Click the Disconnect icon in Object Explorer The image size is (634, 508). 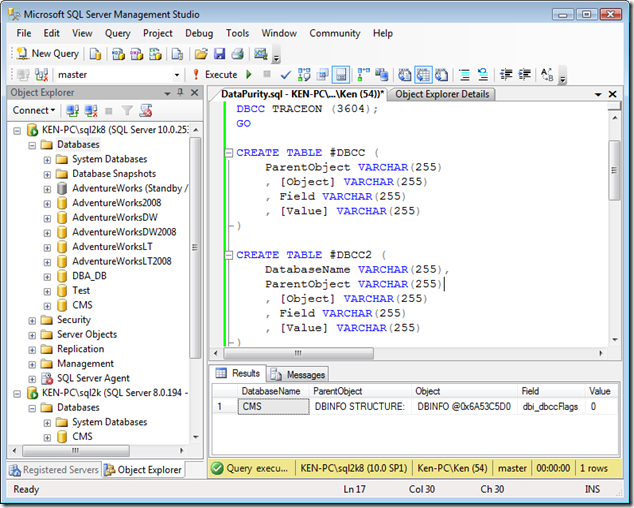[91, 110]
